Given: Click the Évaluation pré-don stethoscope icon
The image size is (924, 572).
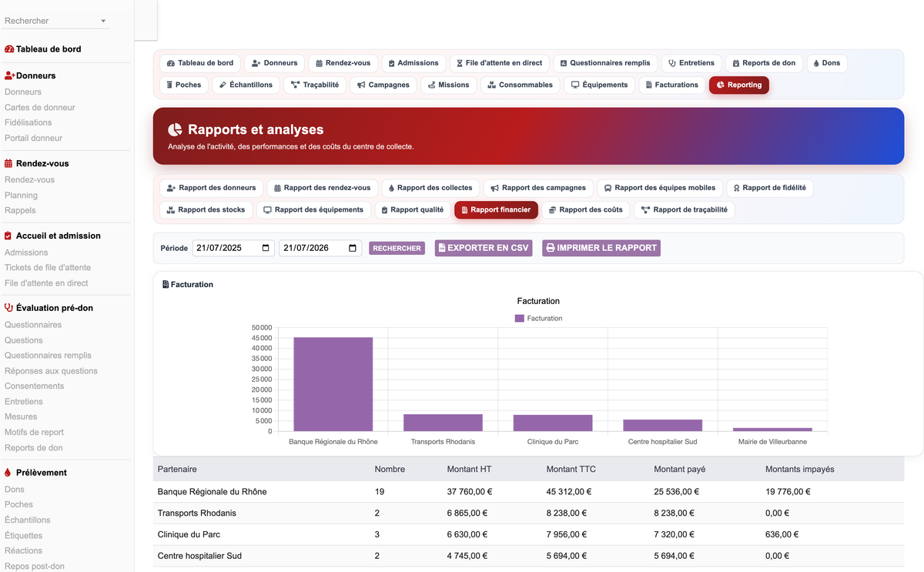Looking at the screenshot, I should pos(9,308).
